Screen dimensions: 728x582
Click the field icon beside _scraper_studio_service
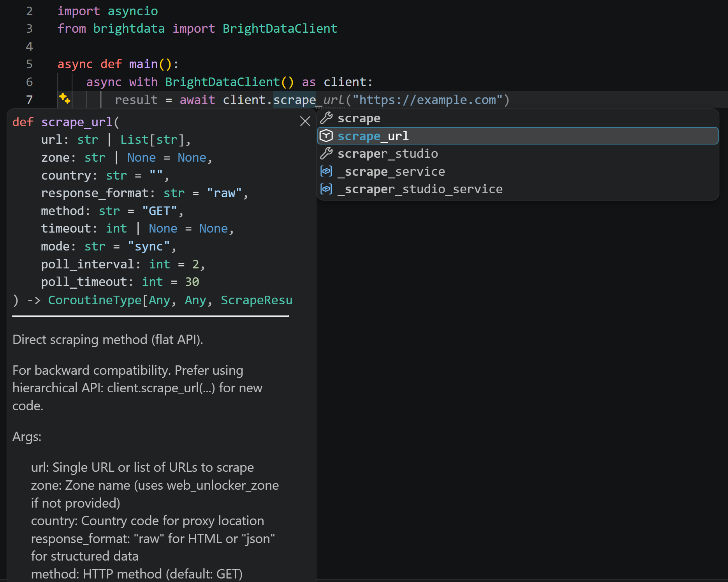click(x=326, y=189)
